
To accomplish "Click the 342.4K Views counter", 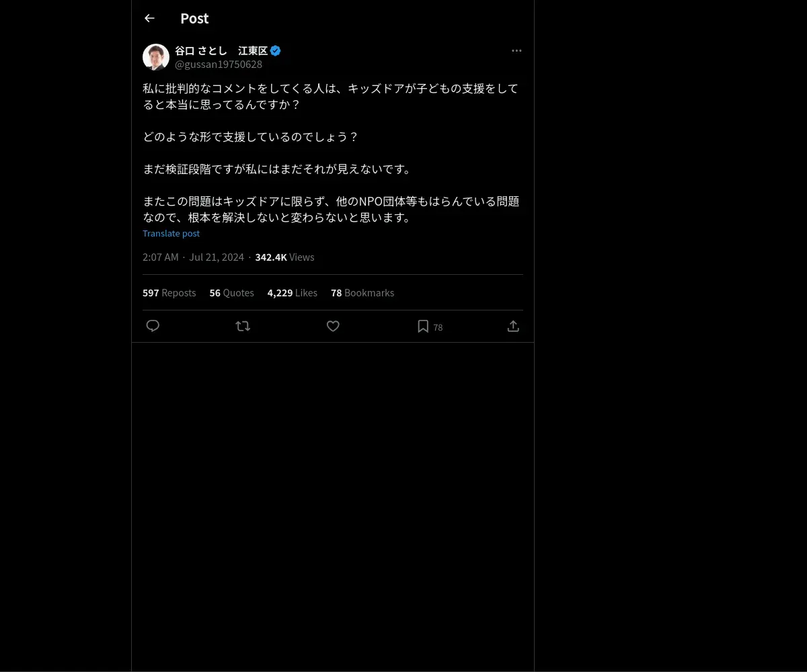I will [x=284, y=257].
